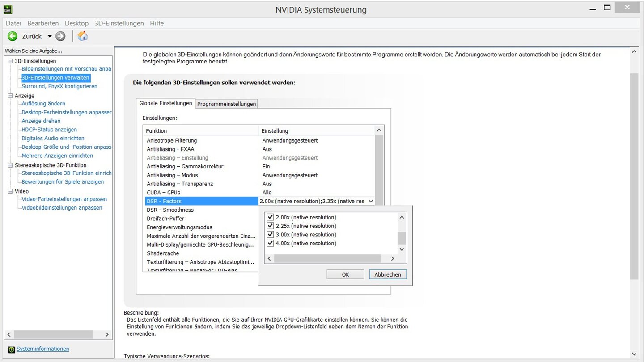Click the NVIDIA logo in the title bar
The image size is (644, 362).
[8, 8]
